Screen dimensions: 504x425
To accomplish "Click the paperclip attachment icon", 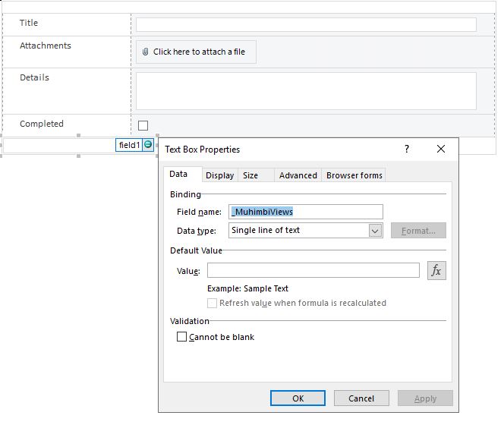I will (x=146, y=52).
